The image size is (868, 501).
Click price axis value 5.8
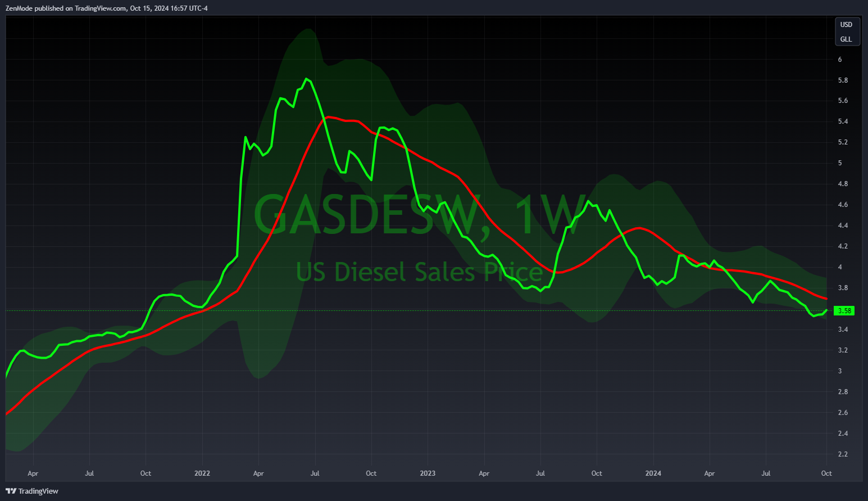coord(843,80)
